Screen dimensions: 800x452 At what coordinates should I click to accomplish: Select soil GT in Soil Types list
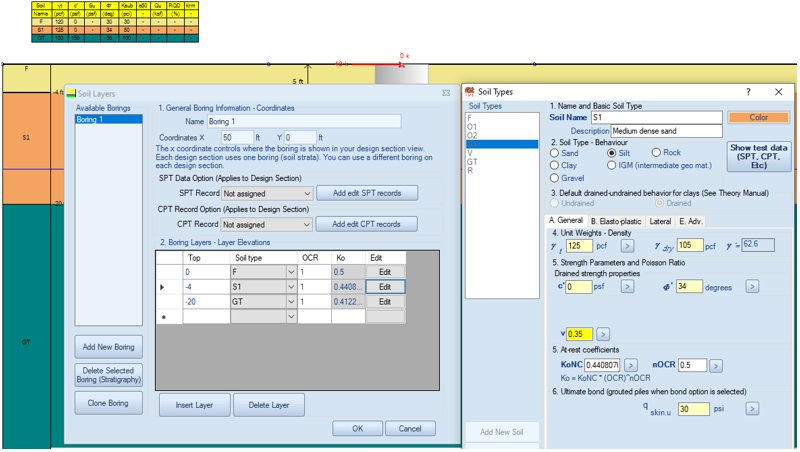(502, 162)
